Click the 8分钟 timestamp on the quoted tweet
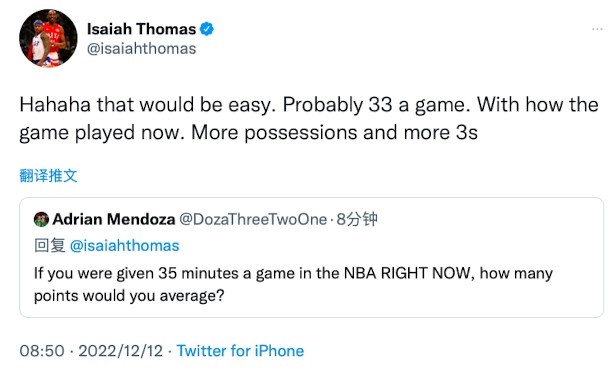 (x=357, y=219)
